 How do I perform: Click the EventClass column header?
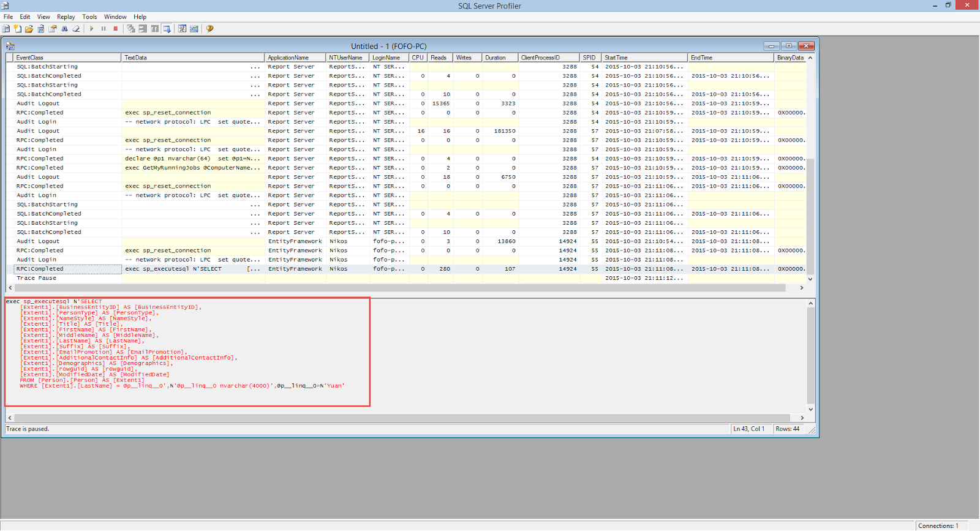point(67,58)
